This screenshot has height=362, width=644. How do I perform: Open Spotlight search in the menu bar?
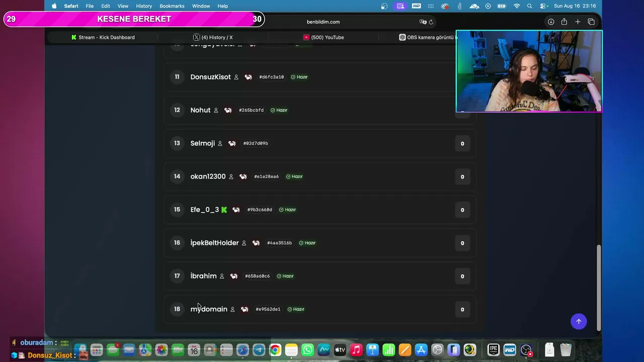tap(529, 6)
